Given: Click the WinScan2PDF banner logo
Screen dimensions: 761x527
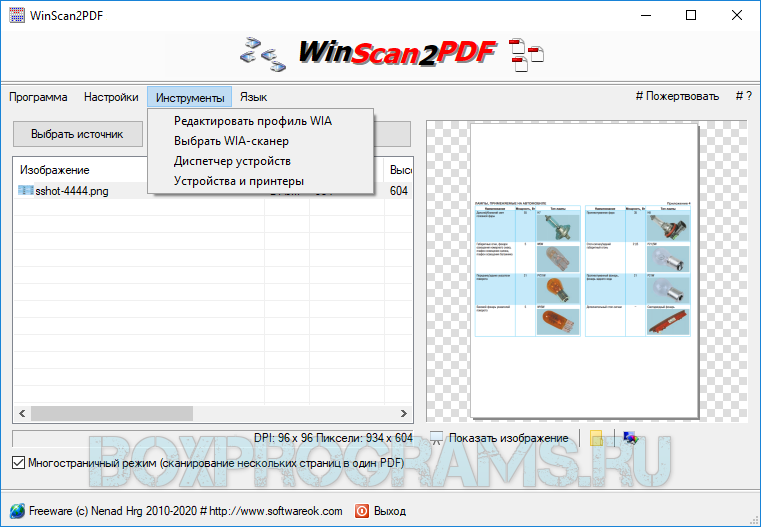Looking at the screenshot, I should coord(397,52).
